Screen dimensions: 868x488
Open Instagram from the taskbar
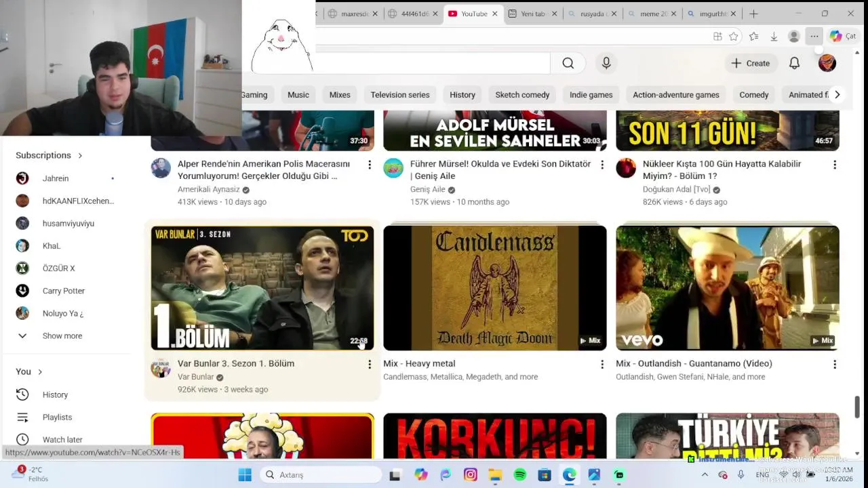(471, 475)
